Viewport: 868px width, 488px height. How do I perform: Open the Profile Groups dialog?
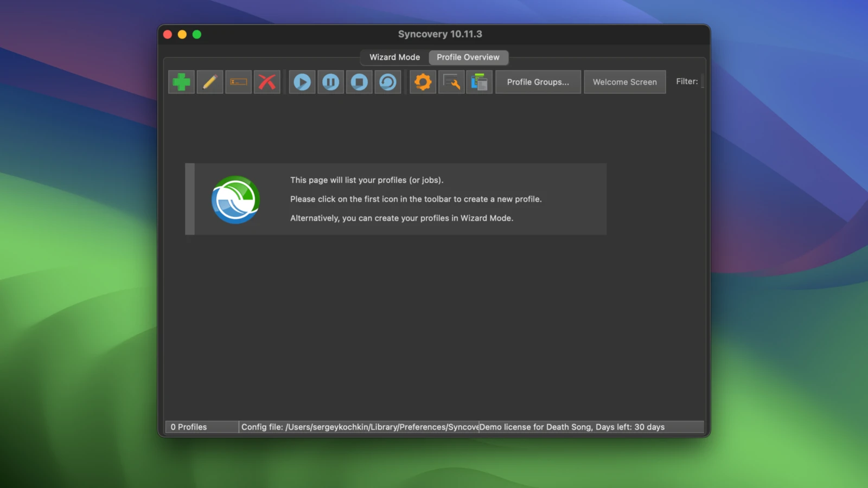538,82
